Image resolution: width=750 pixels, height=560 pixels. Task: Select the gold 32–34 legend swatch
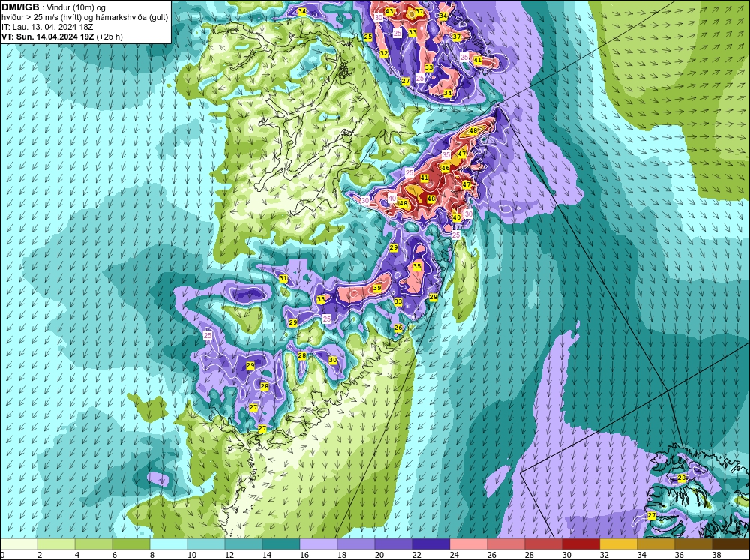pos(619,544)
